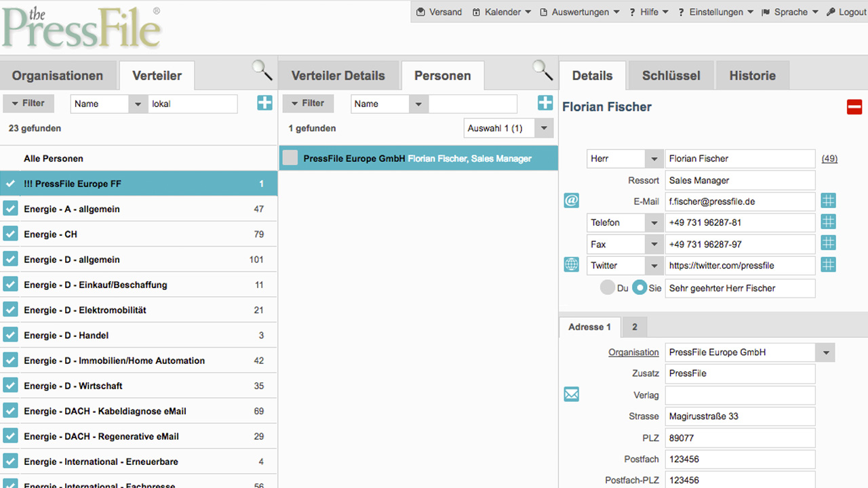Toggle checkbox for Energie - A - allgemein

pyautogui.click(x=10, y=209)
